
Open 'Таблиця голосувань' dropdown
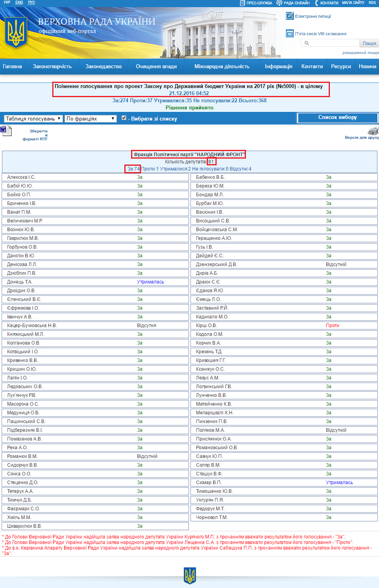point(33,119)
